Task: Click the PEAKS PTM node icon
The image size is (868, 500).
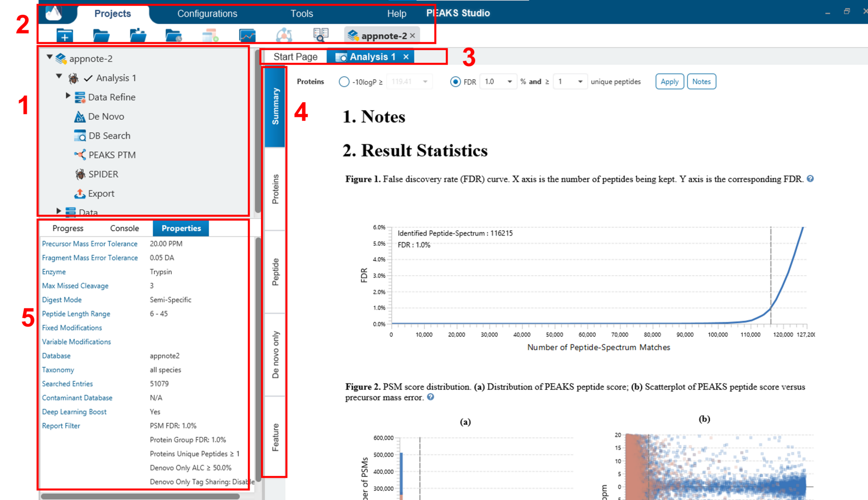Action: coord(80,155)
